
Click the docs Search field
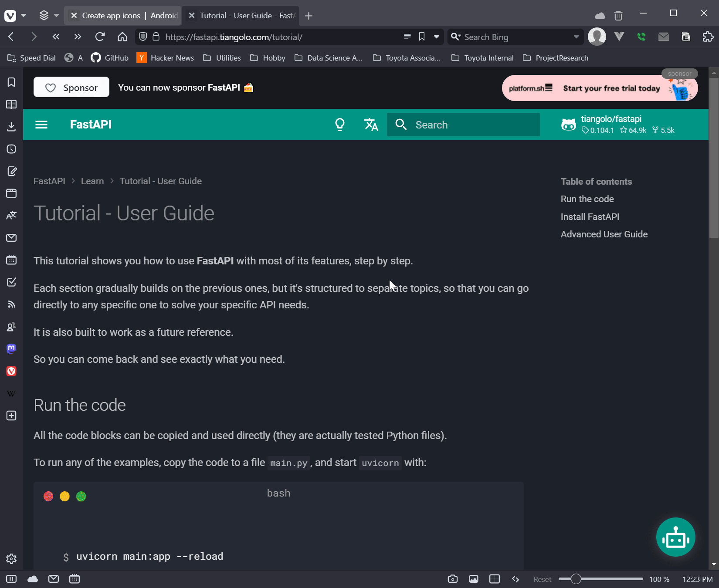coord(463,125)
